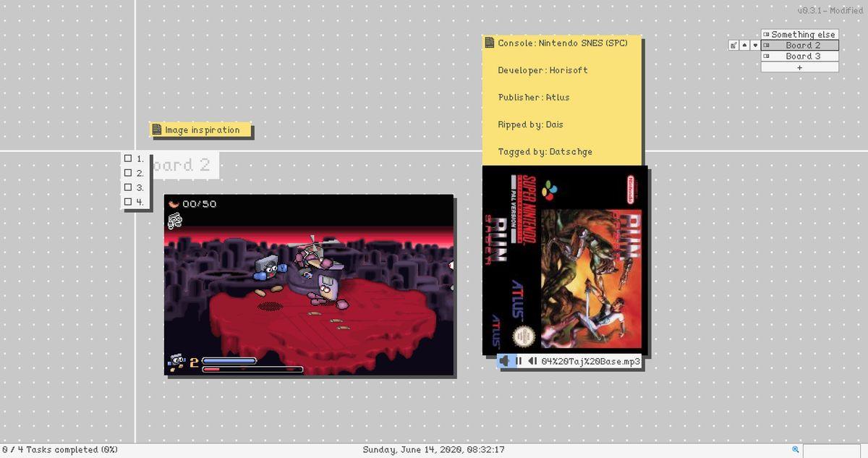Rewind the mp3 track to start
Viewport: 868px width, 458px height.
[532, 361]
